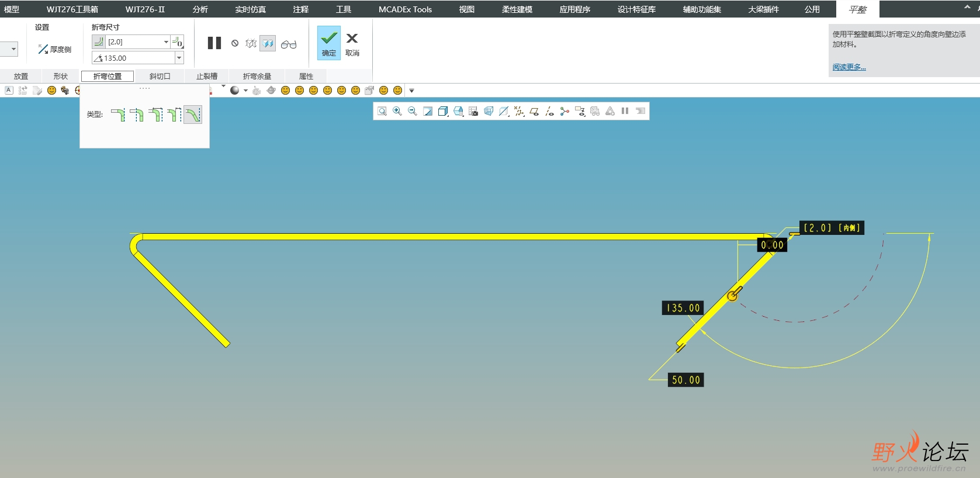980x478 pixels.
Task: Open the 止裂槽 options panel tab
Action: [x=207, y=76]
